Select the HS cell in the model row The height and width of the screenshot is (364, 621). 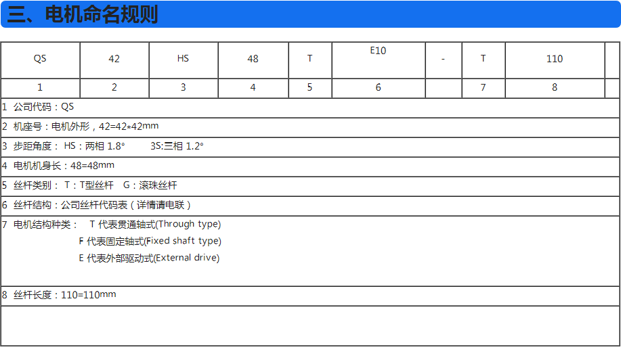click(183, 59)
